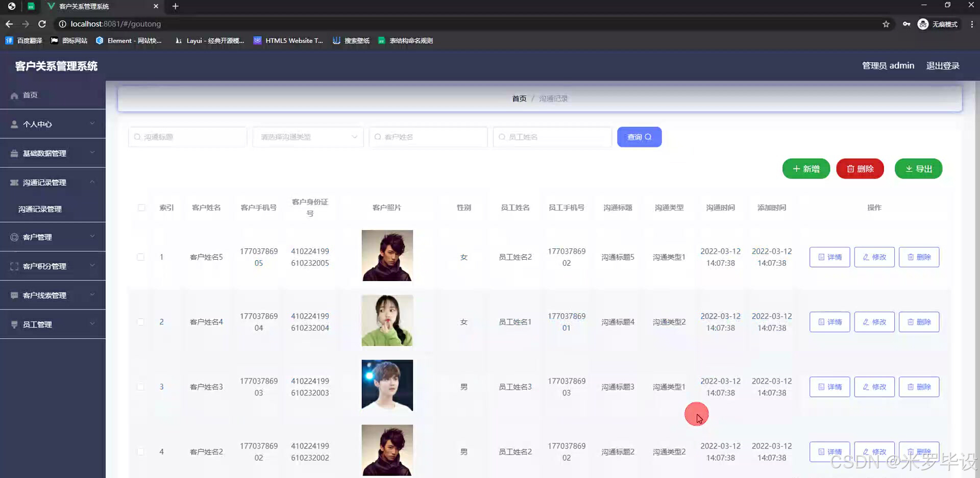Click 修改 for 沟通标题5 row

tap(874, 257)
